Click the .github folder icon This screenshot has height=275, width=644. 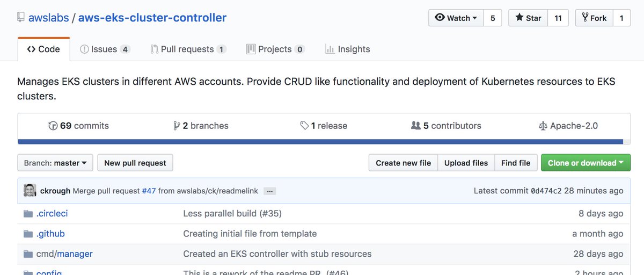(28, 234)
